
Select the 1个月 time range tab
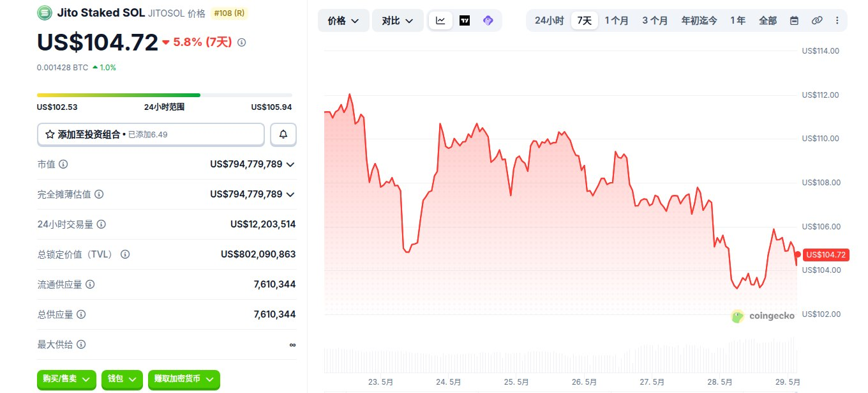click(x=617, y=20)
